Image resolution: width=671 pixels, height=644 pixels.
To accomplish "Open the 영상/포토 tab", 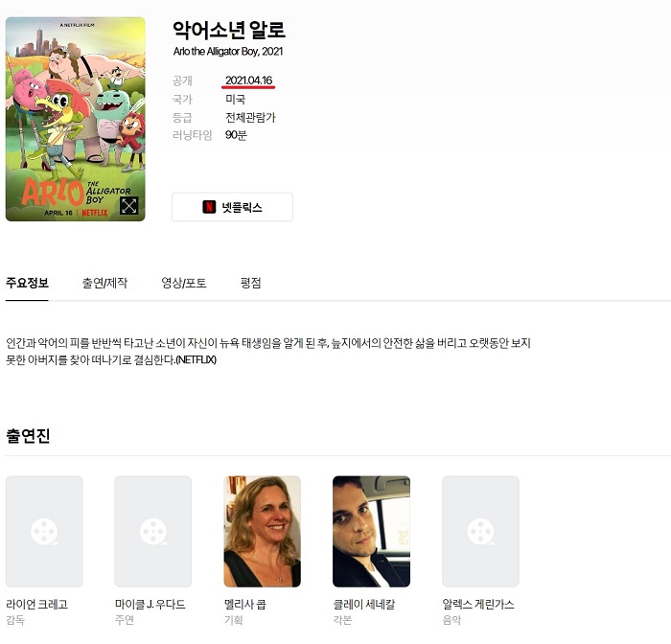I will click(184, 283).
